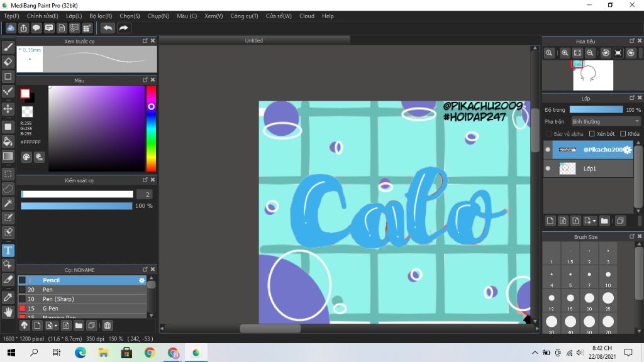Undock the Kiểm soát cọ panel
644x362 pixels.
point(145,180)
